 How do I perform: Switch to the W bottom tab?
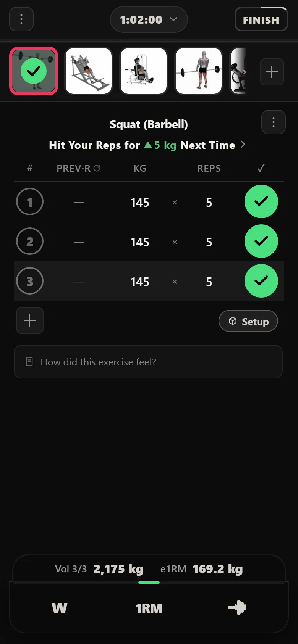(x=60, y=608)
